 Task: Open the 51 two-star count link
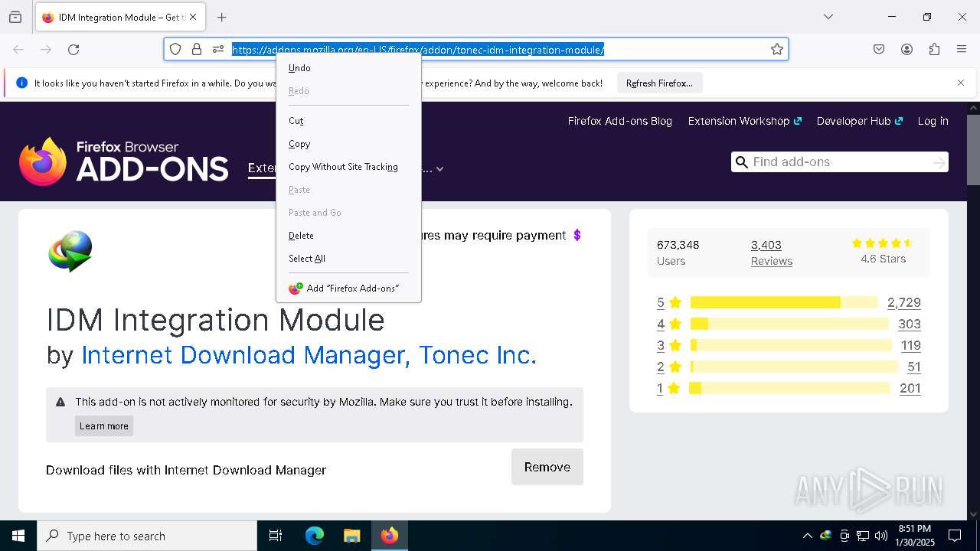point(914,367)
